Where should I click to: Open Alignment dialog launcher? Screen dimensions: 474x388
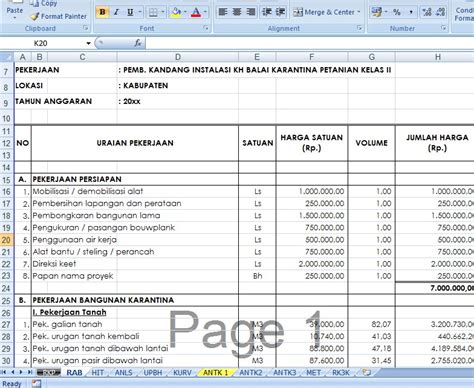pos(359,28)
